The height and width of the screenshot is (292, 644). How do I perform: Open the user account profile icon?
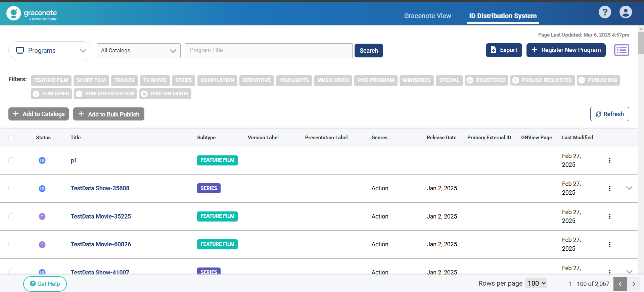[x=626, y=12]
